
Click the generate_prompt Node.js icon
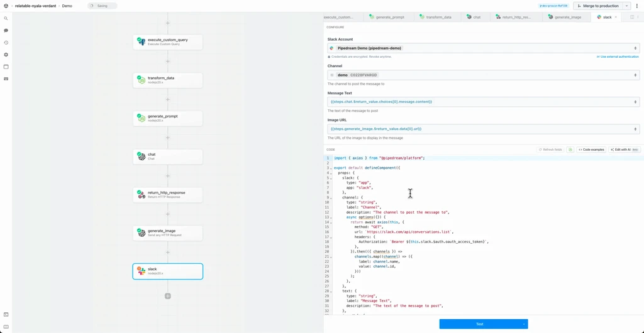[142, 118]
